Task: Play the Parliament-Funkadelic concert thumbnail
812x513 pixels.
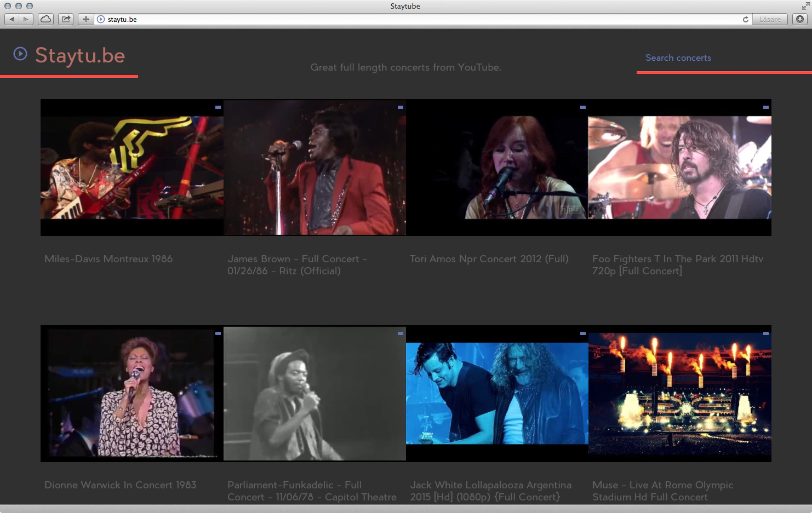Action: [x=314, y=394]
